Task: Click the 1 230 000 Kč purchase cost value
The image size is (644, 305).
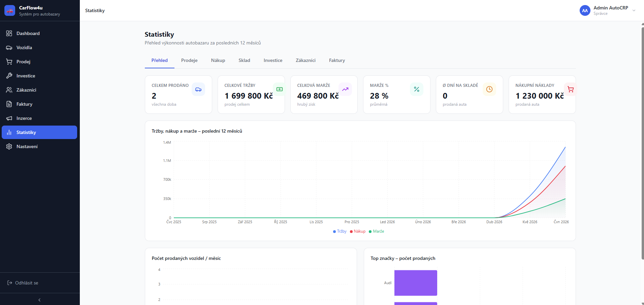Action: [x=540, y=96]
